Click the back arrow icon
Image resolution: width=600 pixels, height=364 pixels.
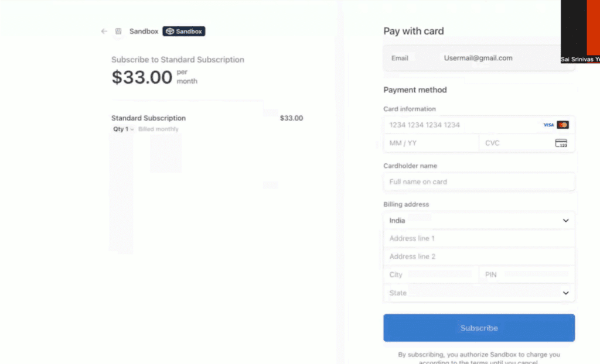point(104,32)
